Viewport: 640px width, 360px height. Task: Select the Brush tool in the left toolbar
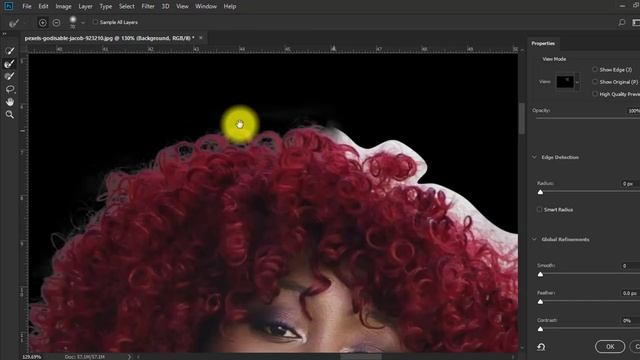pyautogui.click(x=9, y=76)
